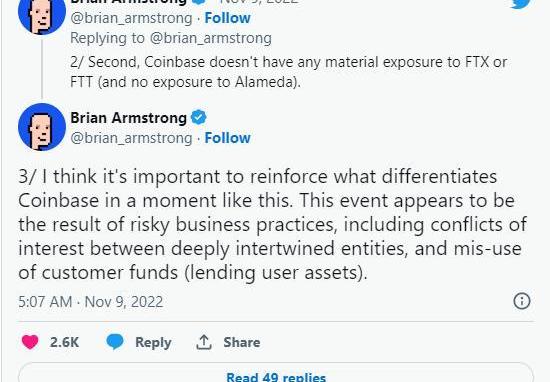
Task: Open the Read 49 replies button
Action: coord(276,373)
